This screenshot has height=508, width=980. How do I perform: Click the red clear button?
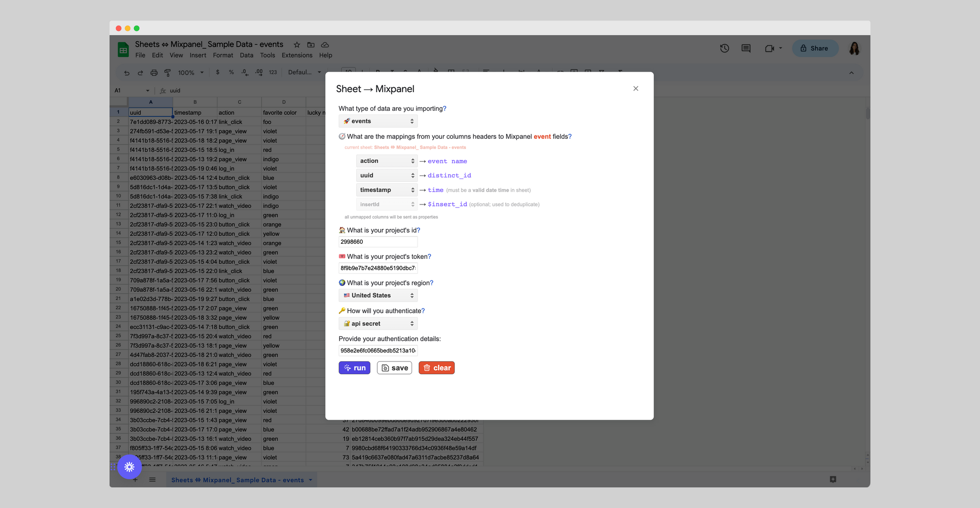(x=437, y=368)
